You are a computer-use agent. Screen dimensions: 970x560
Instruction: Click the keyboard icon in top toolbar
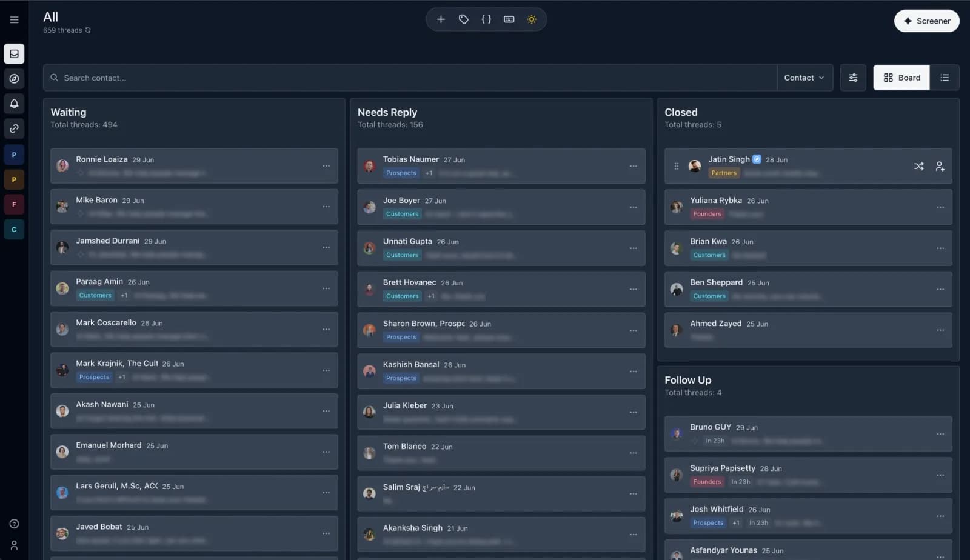509,19
